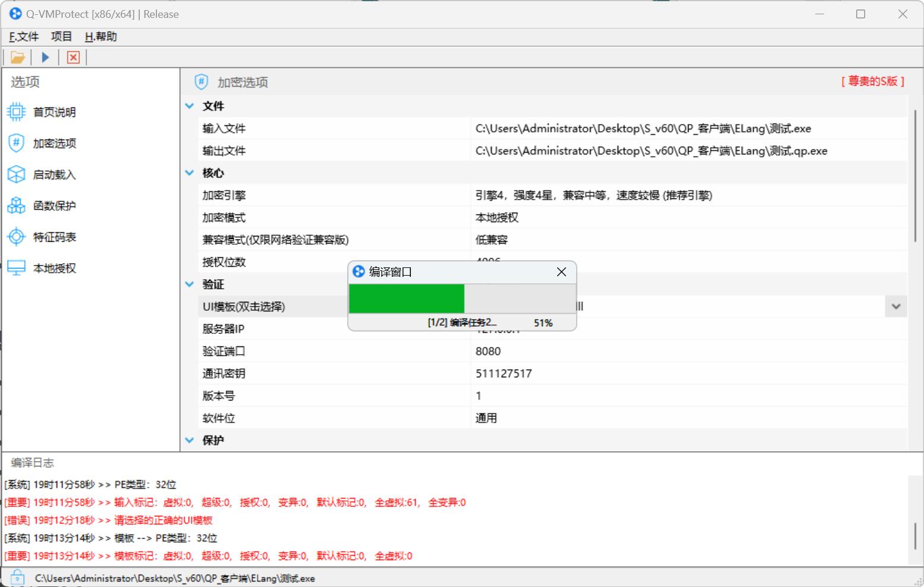Viewport: 924px width, 587px height.
Task: Click the red [ 尊贵的S版 ] link
Action: tap(873, 81)
